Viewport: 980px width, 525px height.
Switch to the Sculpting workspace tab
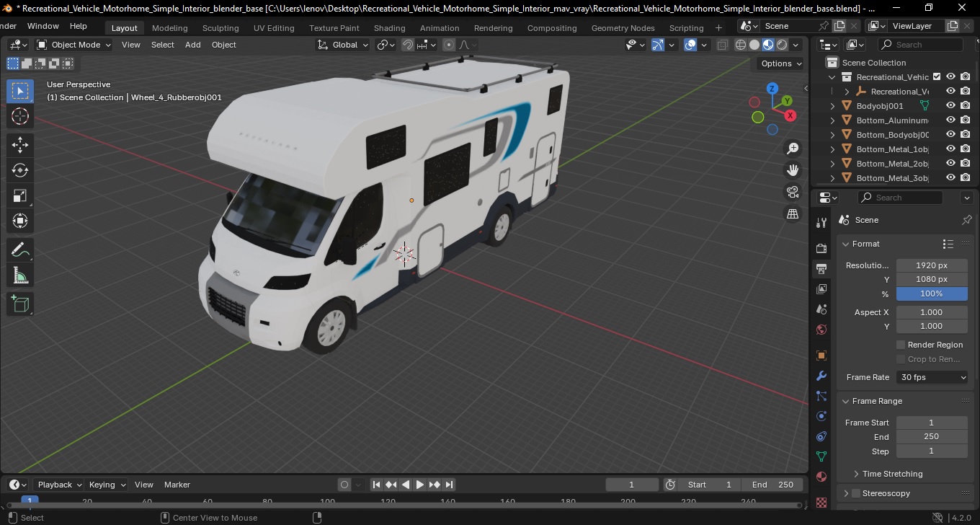pyautogui.click(x=220, y=28)
